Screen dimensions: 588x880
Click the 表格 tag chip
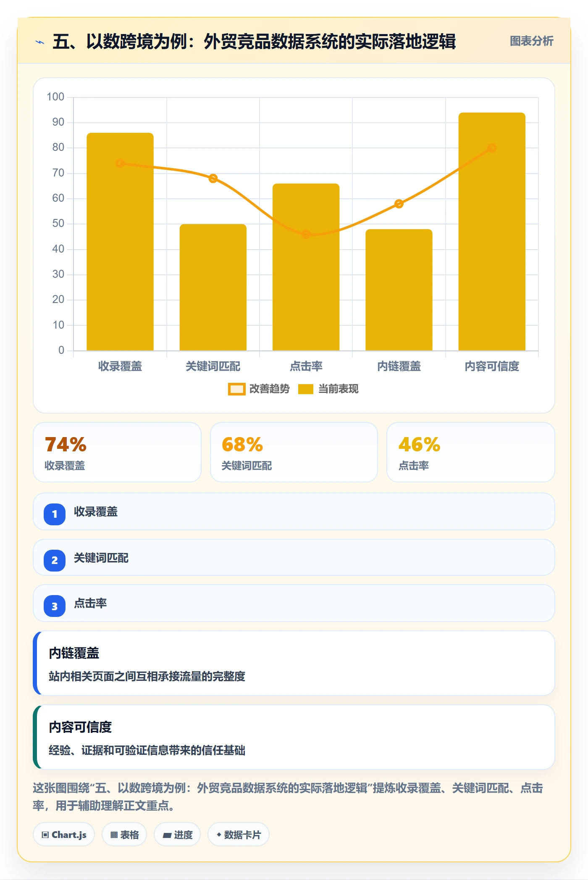[124, 835]
